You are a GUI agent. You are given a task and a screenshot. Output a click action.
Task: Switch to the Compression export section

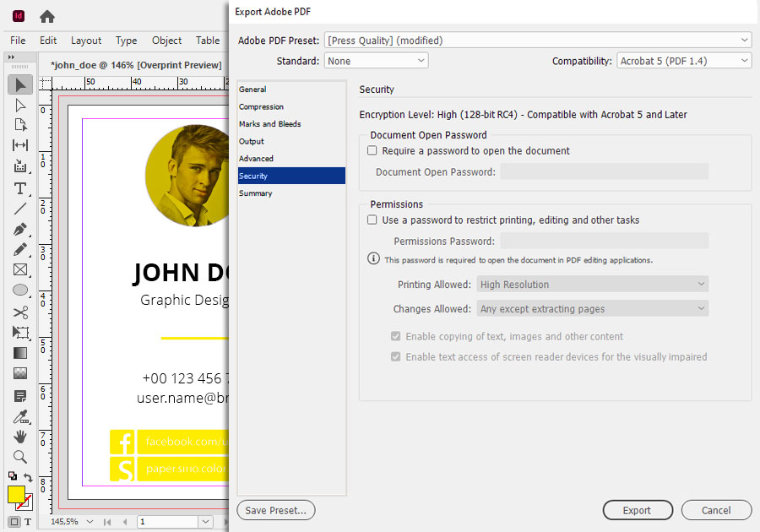coord(291,106)
